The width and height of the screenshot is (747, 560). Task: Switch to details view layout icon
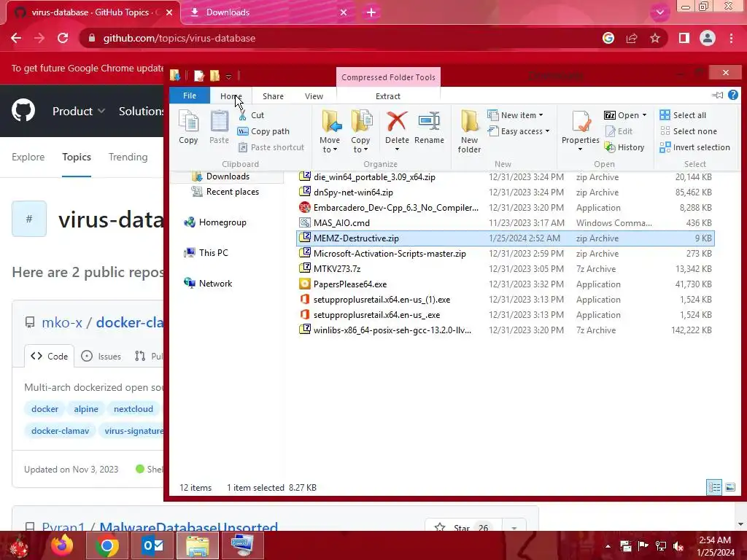pyautogui.click(x=714, y=487)
